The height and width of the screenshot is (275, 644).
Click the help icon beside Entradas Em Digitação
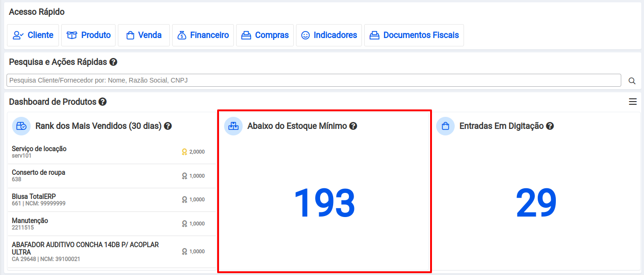550,126
